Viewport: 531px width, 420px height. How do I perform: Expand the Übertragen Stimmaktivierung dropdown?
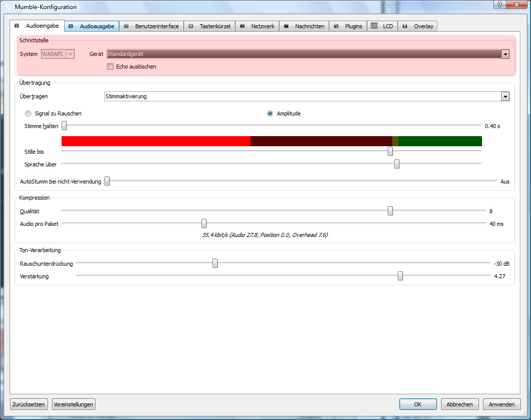(307, 96)
